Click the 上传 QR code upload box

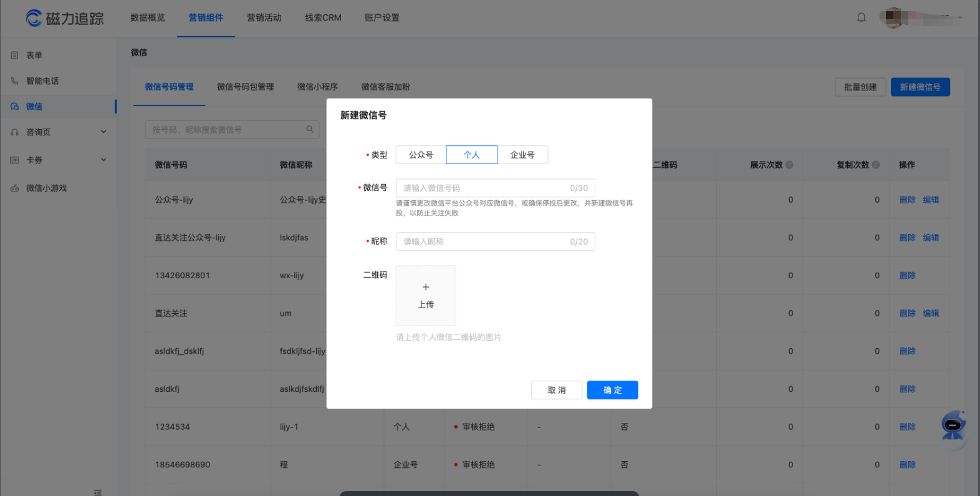click(x=426, y=296)
